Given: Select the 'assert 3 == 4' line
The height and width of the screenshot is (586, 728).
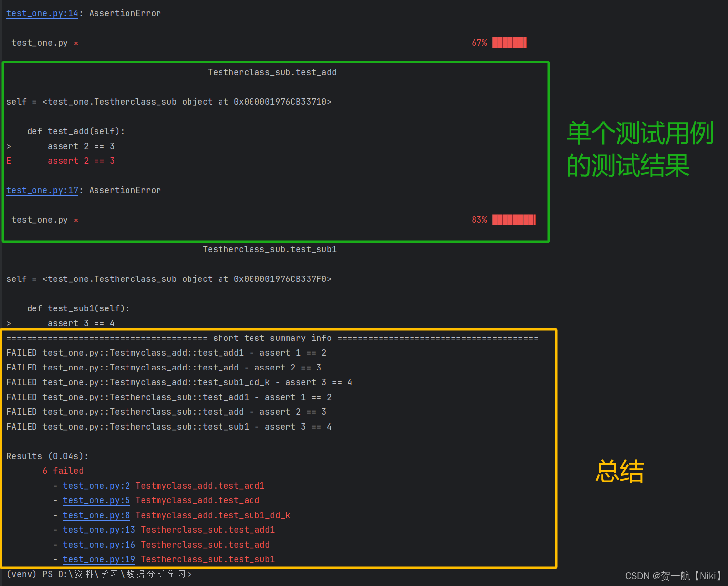Looking at the screenshot, I should click(81, 323).
